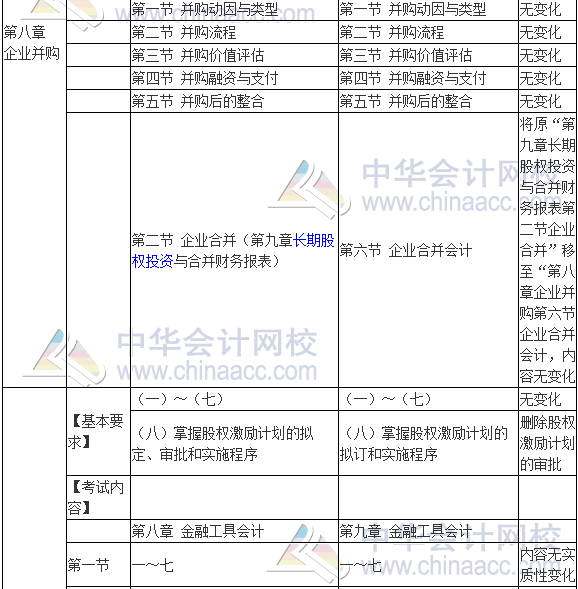
Task: Click (八) cell mentioning 拟定、审批和实施程序
Action: [234, 443]
